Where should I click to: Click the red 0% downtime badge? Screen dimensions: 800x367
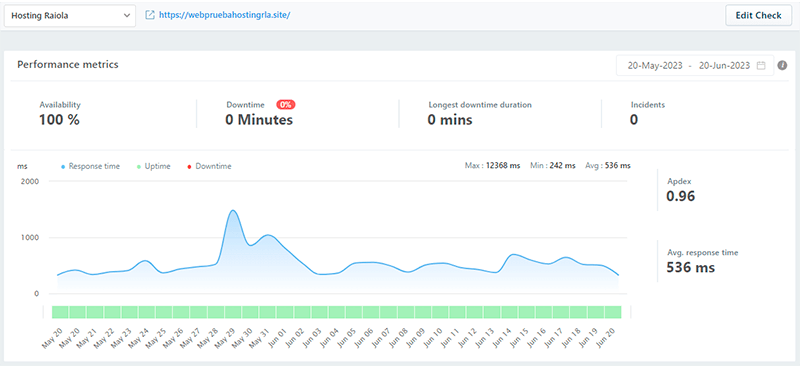point(286,105)
